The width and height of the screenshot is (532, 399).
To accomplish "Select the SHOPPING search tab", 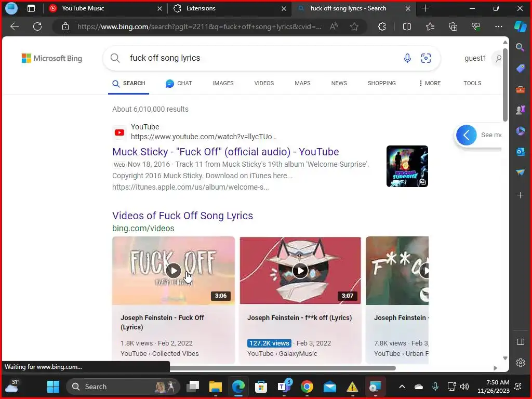I will pos(382,83).
